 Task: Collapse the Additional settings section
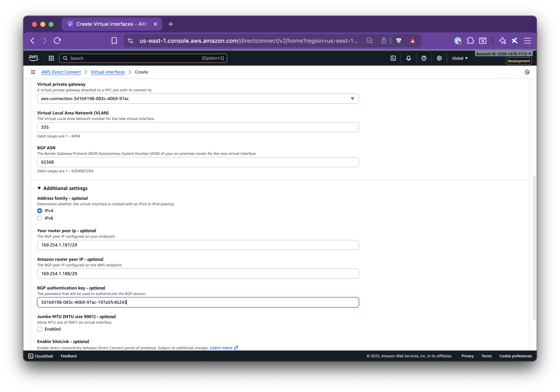(39, 188)
